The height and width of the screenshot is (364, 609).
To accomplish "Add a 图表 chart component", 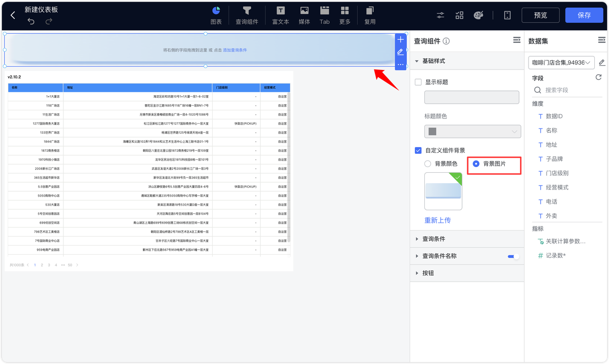I will [x=216, y=15].
